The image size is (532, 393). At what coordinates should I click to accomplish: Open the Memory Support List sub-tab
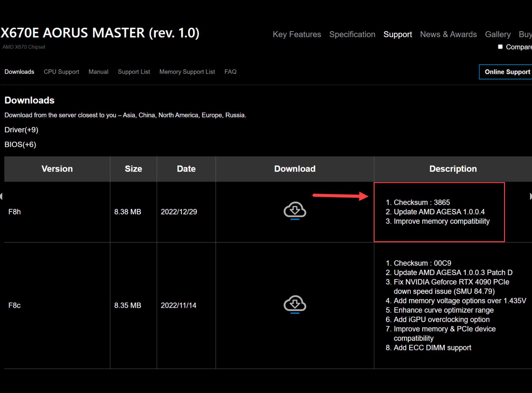coord(187,72)
